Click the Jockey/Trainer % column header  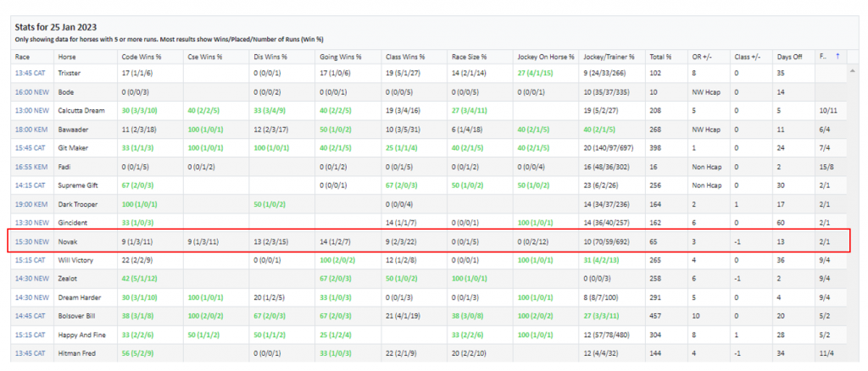(x=607, y=56)
